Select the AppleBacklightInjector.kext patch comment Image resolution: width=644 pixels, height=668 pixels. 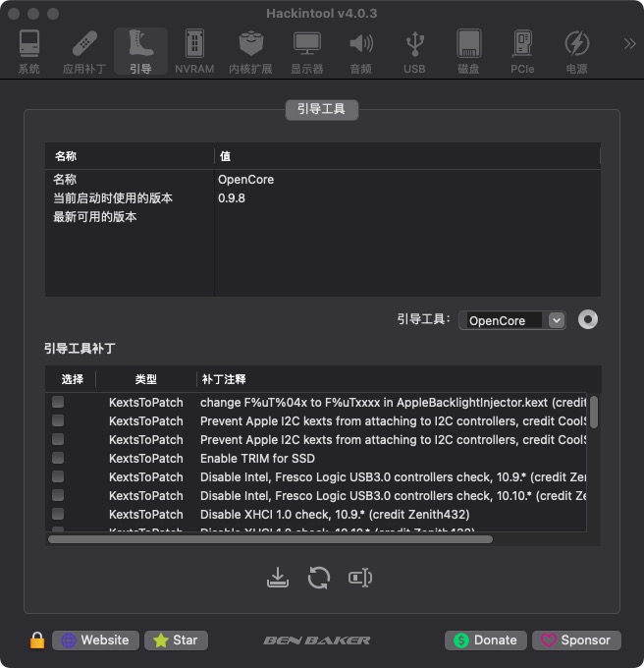393,402
